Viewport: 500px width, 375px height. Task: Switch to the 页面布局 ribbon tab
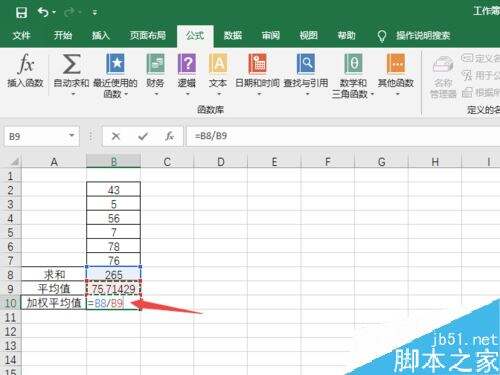point(148,35)
